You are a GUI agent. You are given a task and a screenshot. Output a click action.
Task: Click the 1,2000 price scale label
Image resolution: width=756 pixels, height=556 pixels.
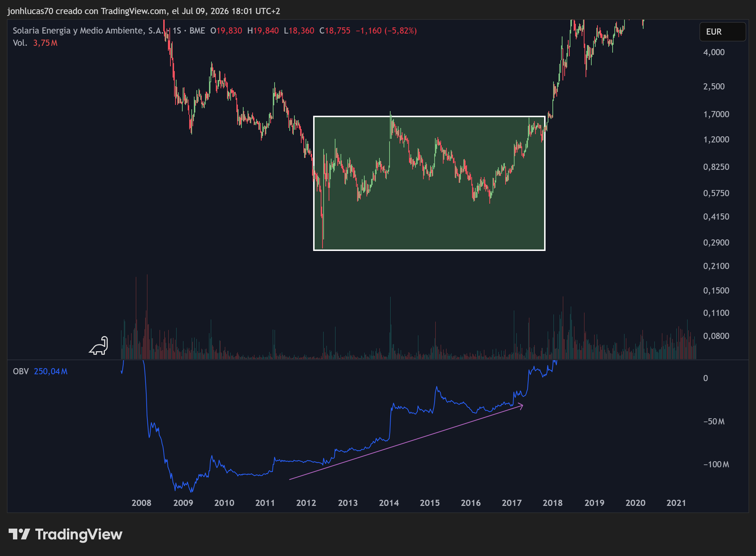click(x=716, y=140)
